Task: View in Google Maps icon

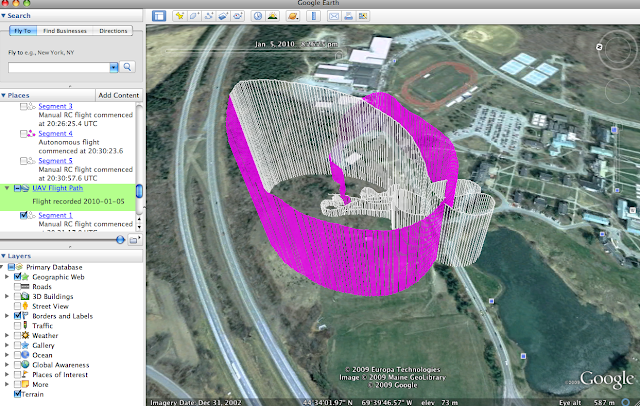Action: [x=363, y=16]
